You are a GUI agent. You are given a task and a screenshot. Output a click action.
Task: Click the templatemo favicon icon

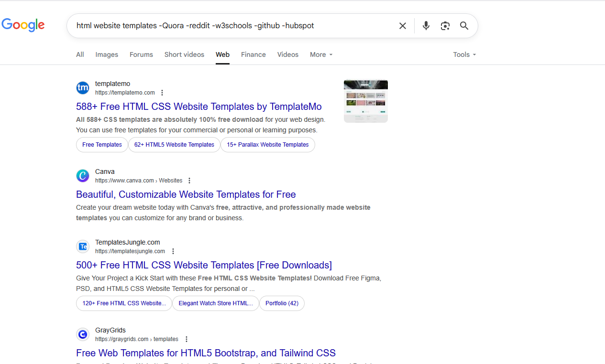pyautogui.click(x=83, y=88)
